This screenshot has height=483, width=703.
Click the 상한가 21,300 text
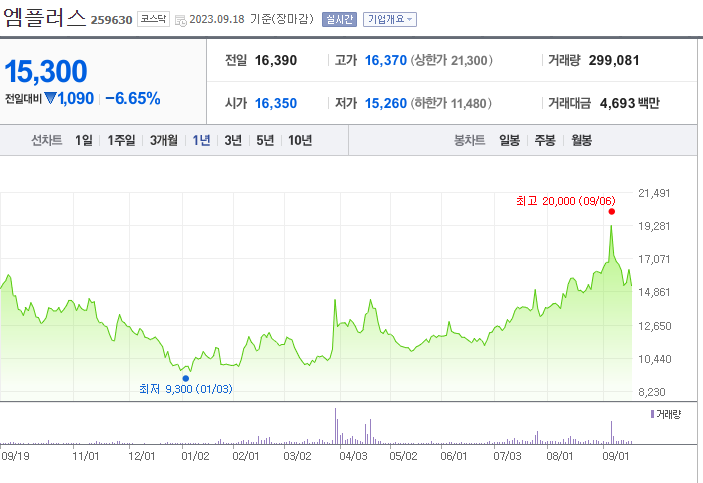451,60
